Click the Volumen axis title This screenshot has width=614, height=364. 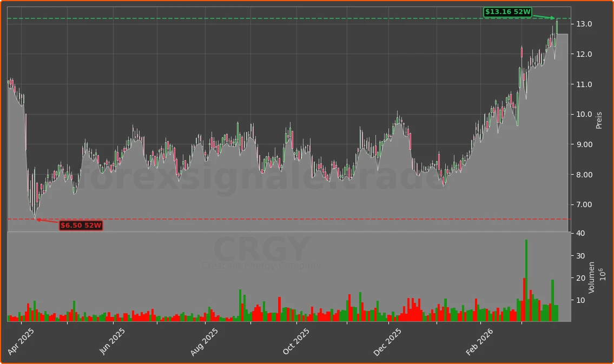(591, 277)
